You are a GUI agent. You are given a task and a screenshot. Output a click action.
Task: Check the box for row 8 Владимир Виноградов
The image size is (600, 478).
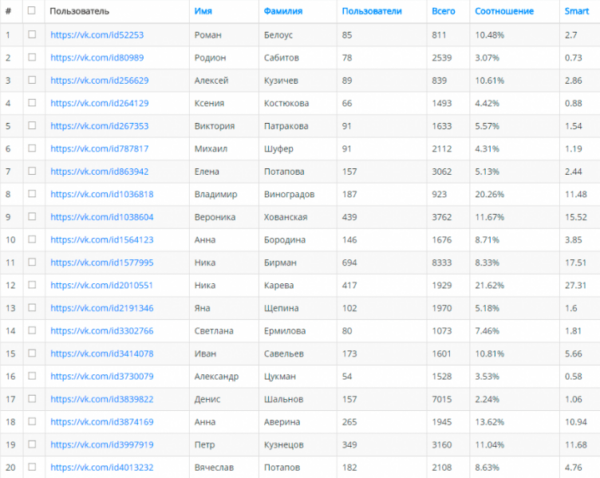point(32,194)
